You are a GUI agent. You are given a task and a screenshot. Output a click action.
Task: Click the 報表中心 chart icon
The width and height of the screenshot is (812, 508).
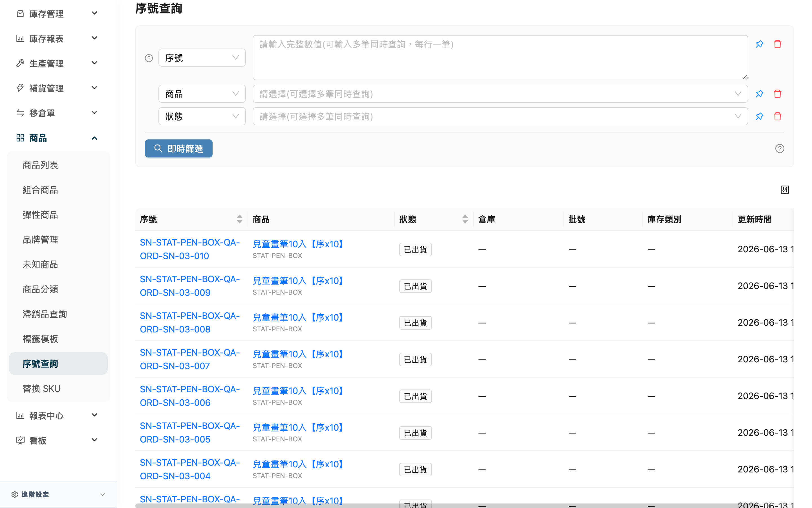pos(20,416)
